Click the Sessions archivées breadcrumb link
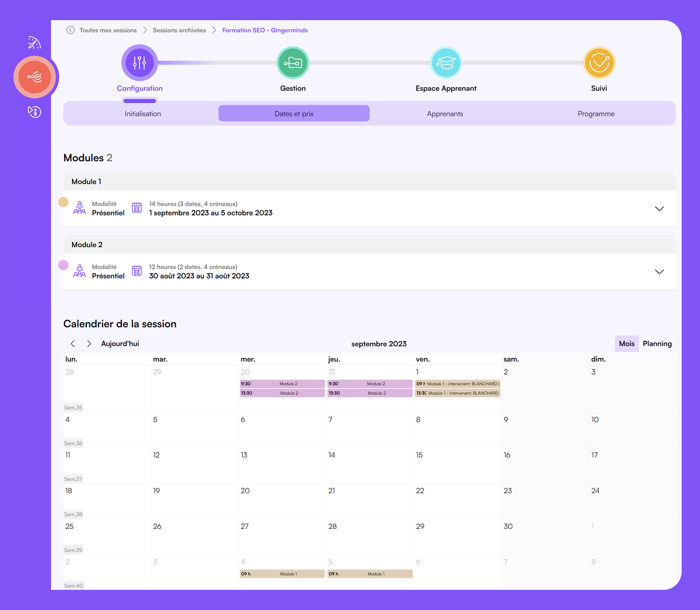This screenshot has height=610, width=700. (x=179, y=30)
